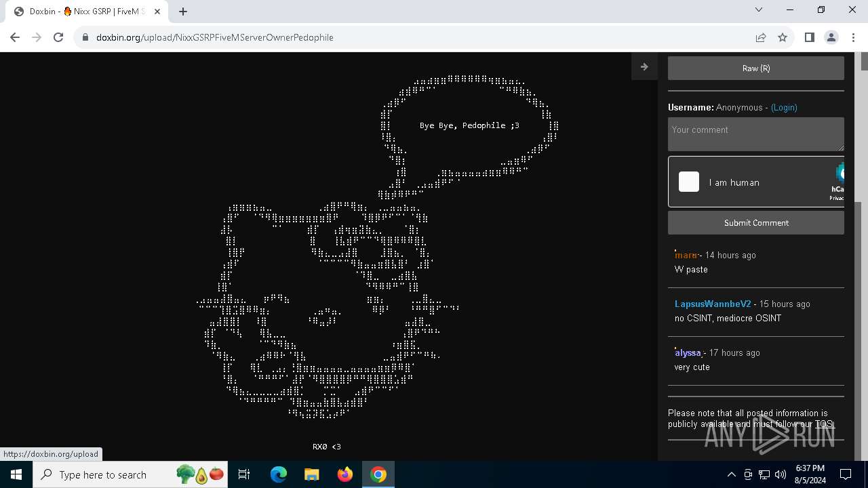Image resolution: width=868 pixels, height=488 pixels.
Task: Open volume tray icon
Action: pyautogui.click(x=781, y=474)
